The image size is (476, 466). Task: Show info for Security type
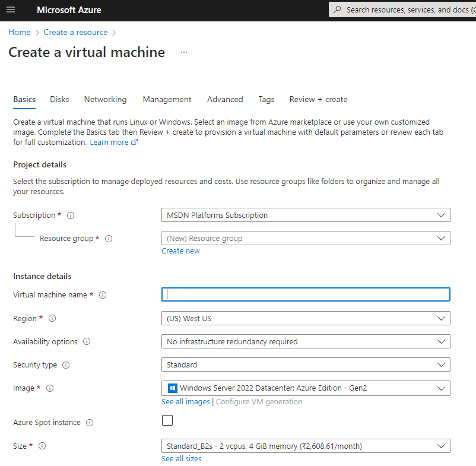(x=66, y=365)
